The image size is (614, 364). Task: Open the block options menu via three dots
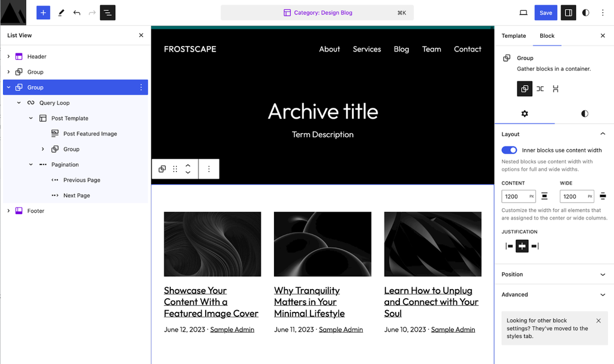pos(209,169)
